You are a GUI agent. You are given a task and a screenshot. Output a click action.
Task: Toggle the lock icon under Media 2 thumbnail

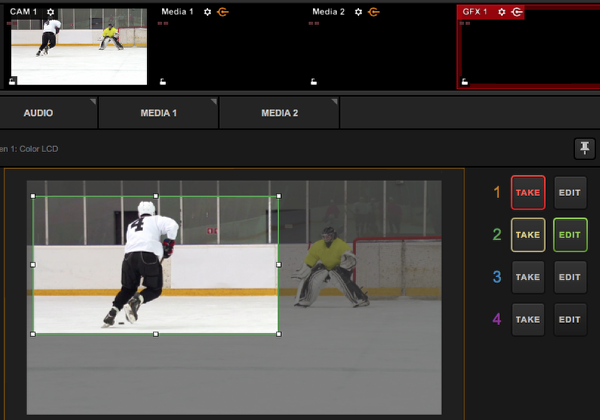313,81
